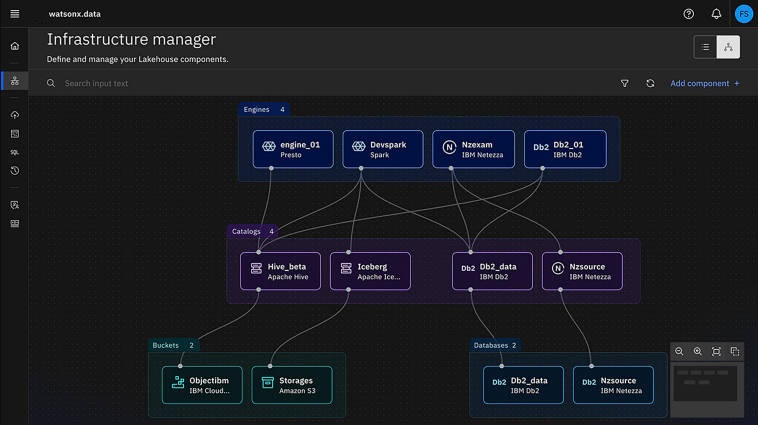This screenshot has height=425, width=758.
Task: Open the FS user avatar
Action: coord(743,14)
